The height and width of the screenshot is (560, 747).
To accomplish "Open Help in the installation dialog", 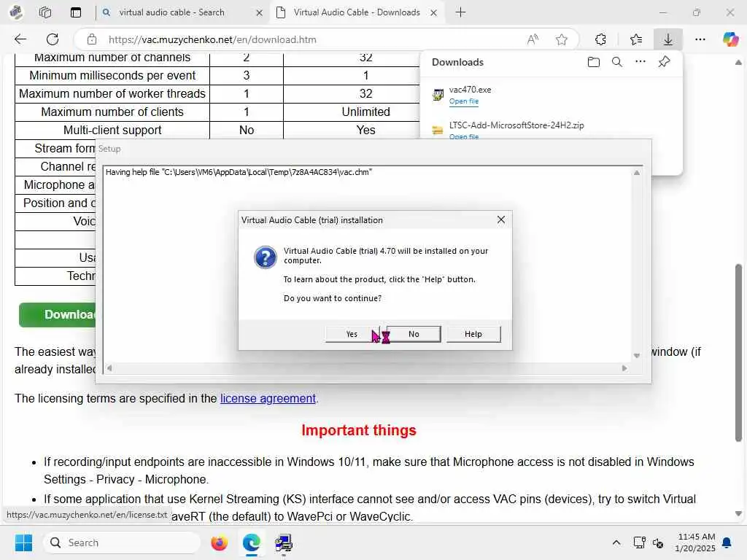I will tap(473, 334).
